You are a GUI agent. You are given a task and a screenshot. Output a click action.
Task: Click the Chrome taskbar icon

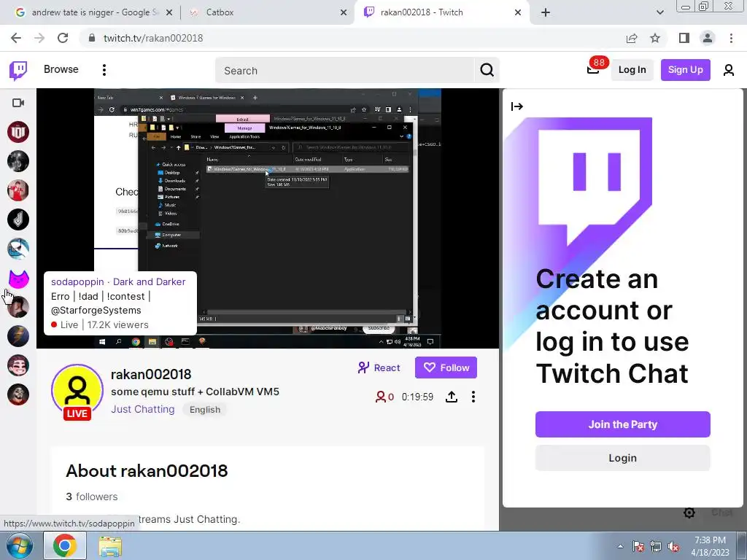tap(65, 545)
